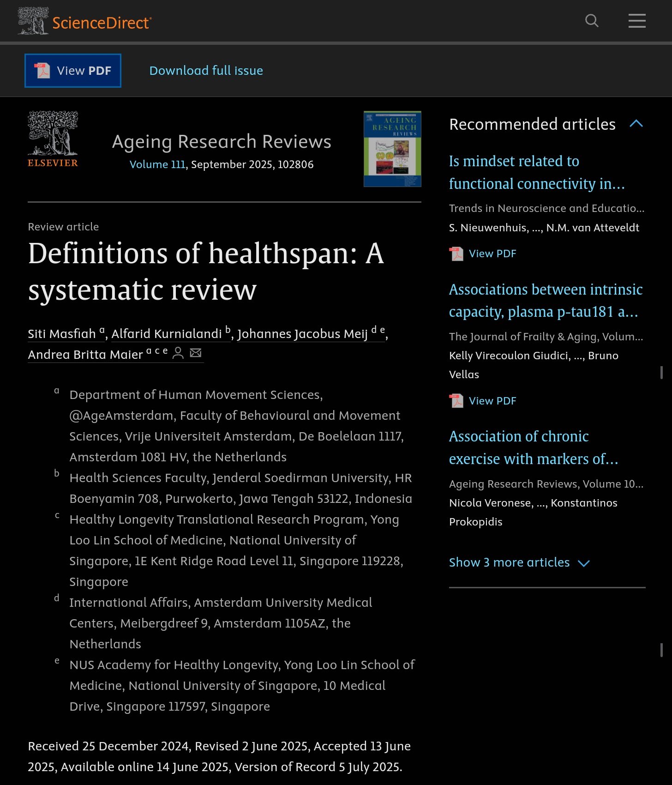
Task: Open the ScienceDirect home logo
Action: [84, 21]
